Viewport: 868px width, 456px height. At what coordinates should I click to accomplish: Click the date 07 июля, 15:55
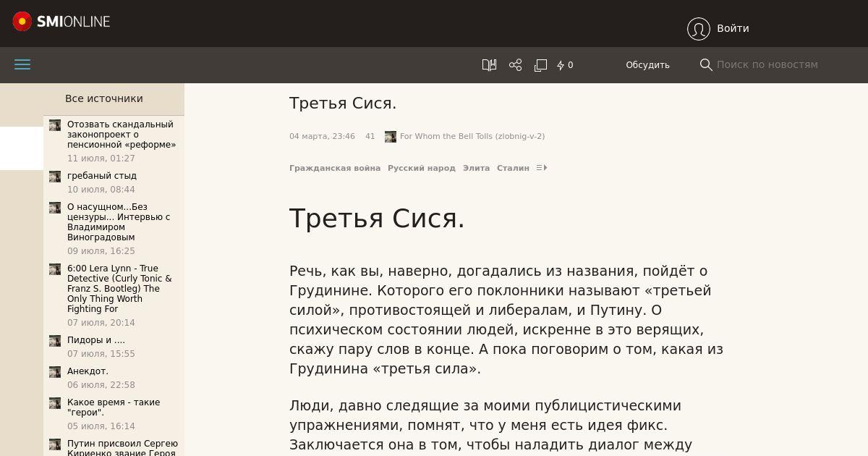coord(101,354)
